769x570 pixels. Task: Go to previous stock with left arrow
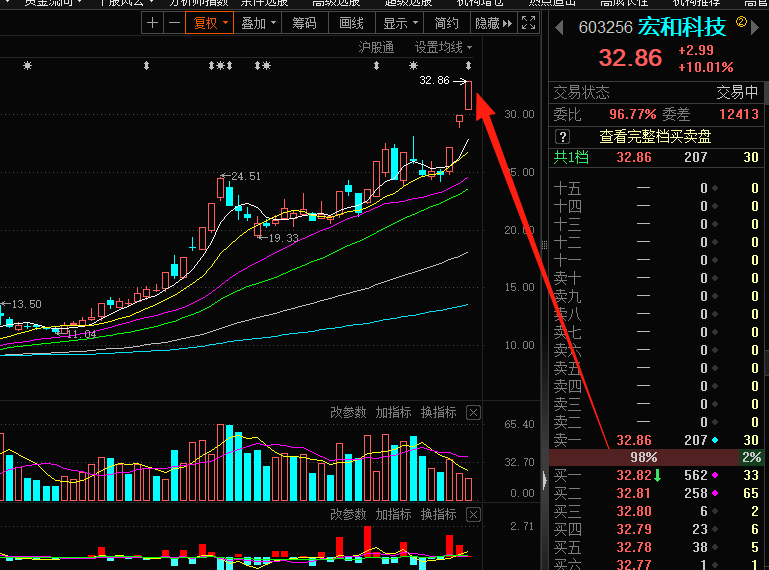559,27
